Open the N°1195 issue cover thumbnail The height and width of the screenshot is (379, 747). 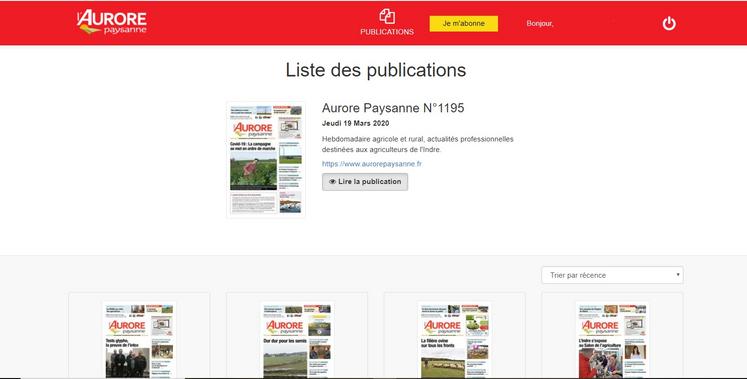coord(266,160)
